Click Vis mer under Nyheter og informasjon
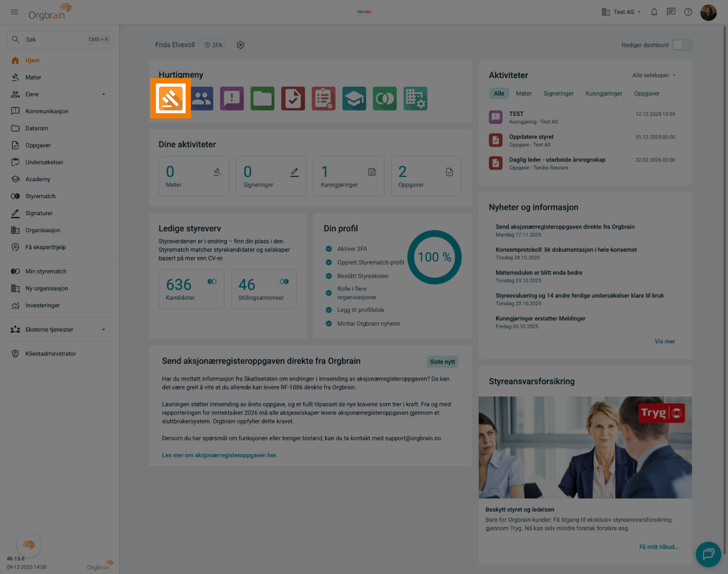 coord(665,342)
